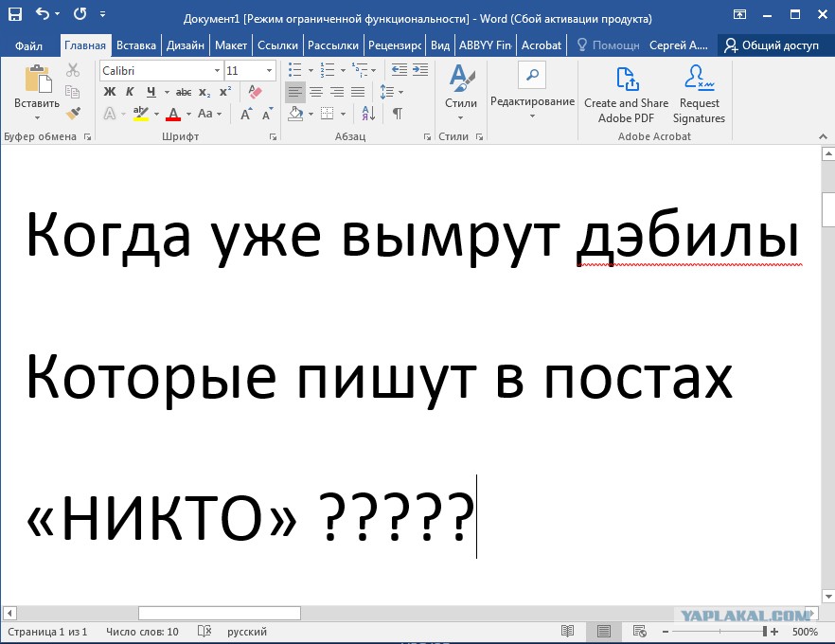Zoom in with the plus button
835x644 pixels.
tap(774, 632)
